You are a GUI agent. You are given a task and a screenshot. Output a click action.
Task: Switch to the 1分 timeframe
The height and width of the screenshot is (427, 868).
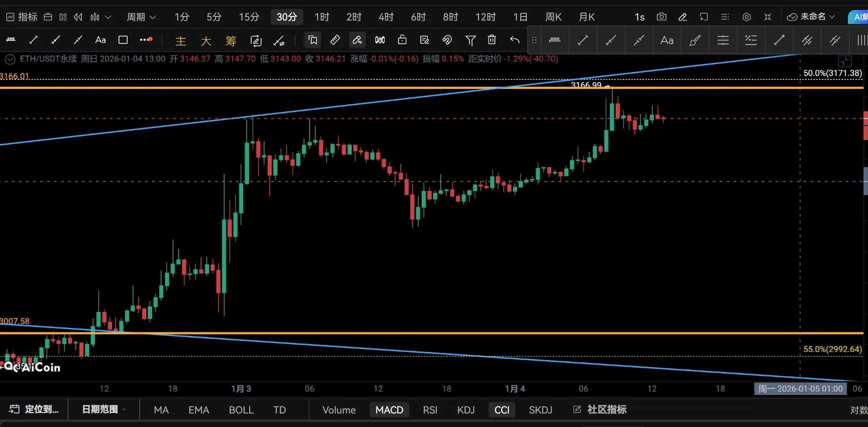(182, 17)
